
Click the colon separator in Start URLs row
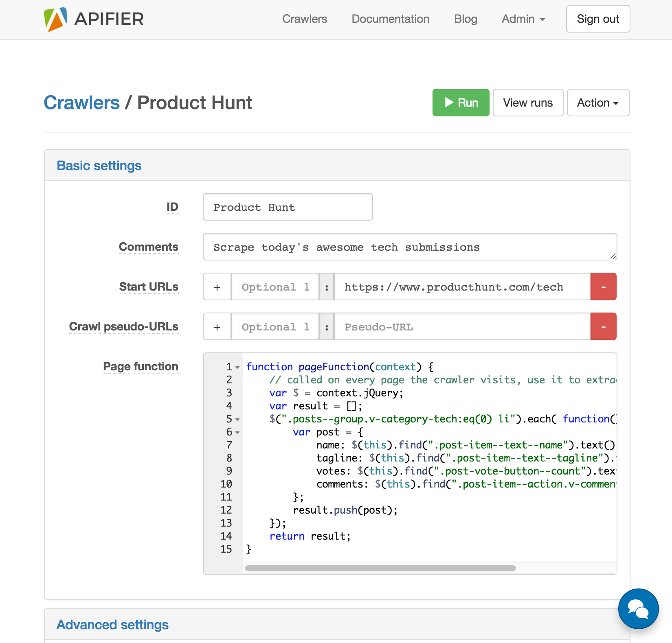(x=327, y=287)
